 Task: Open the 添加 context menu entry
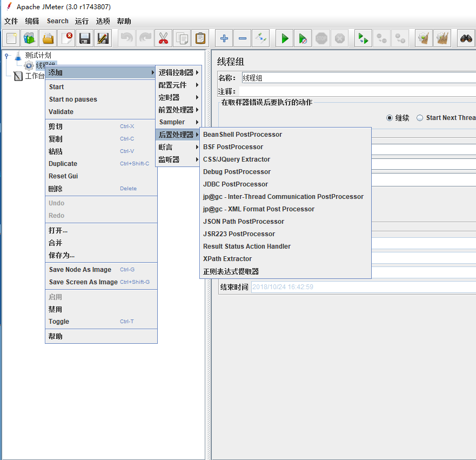(100, 72)
